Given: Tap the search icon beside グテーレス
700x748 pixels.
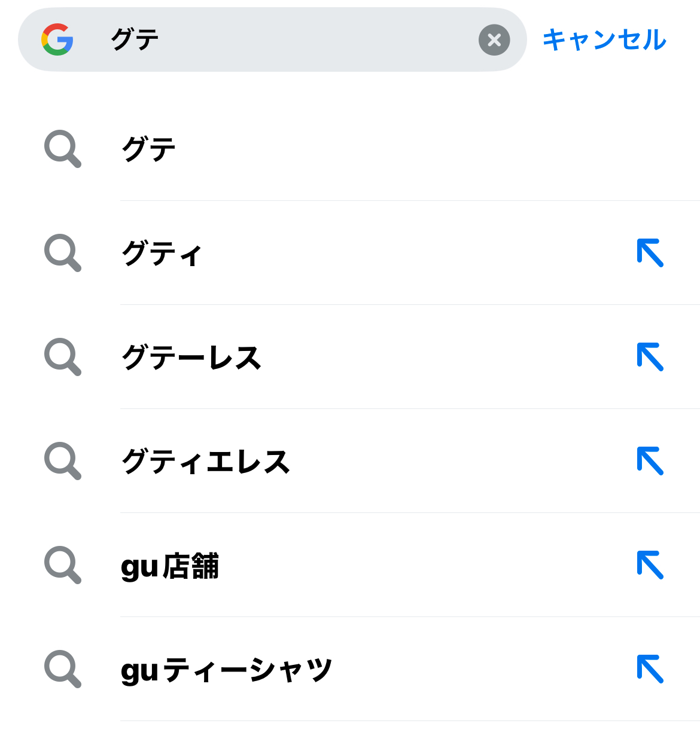Looking at the screenshot, I should point(62,357).
